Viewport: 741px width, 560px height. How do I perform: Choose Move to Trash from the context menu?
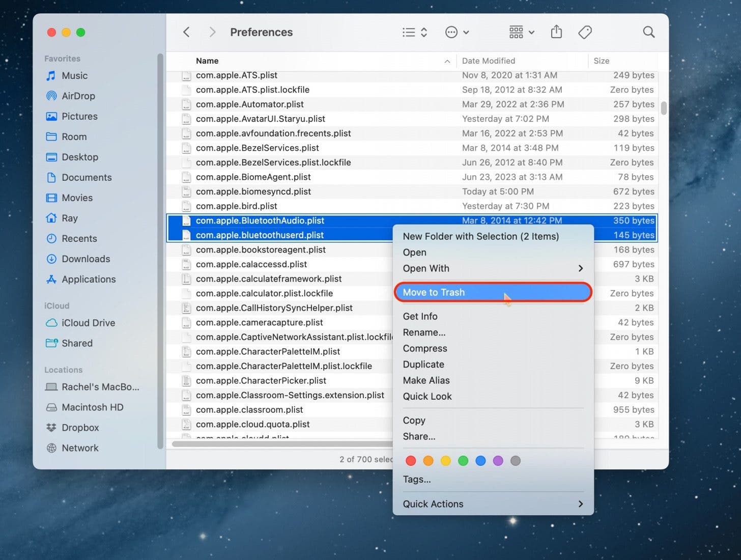(434, 292)
